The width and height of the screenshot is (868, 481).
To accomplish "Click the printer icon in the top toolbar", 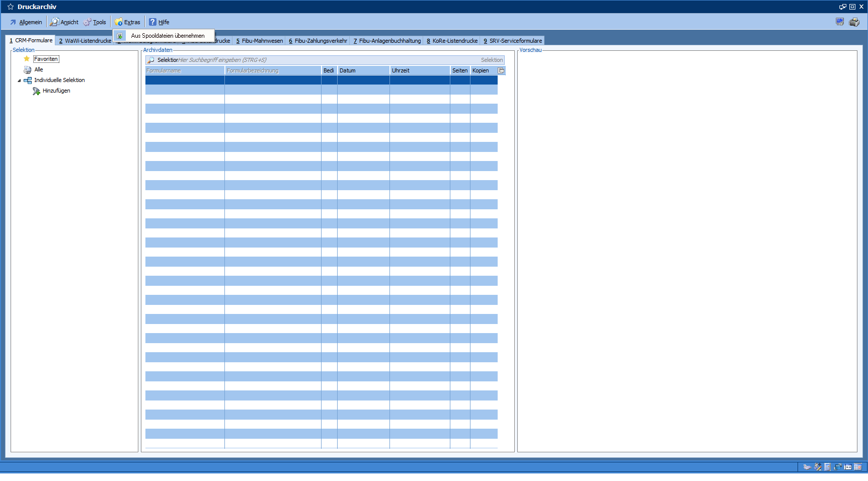I will click(854, 22).
